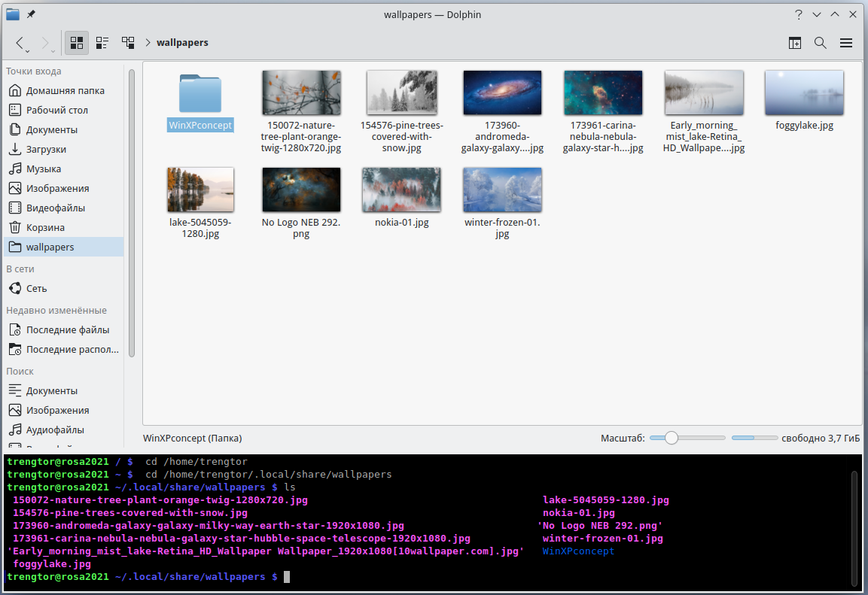Viewport: 868px width, 595px height.
Task: Switch to Compact view mode
Action: point(102,43)
